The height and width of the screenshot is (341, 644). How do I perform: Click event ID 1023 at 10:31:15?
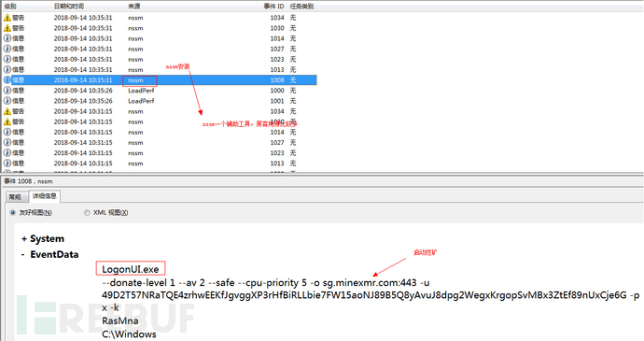tap(277, 152)
